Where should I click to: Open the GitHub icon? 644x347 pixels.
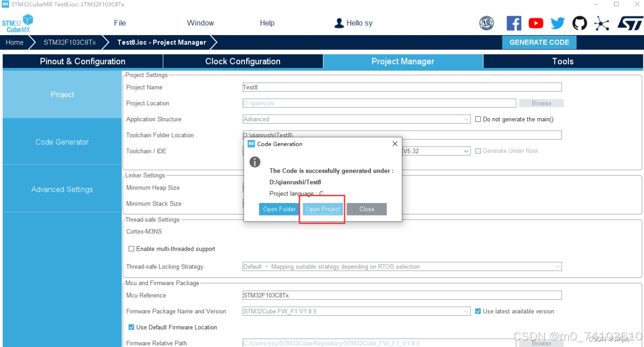(579, 23)
